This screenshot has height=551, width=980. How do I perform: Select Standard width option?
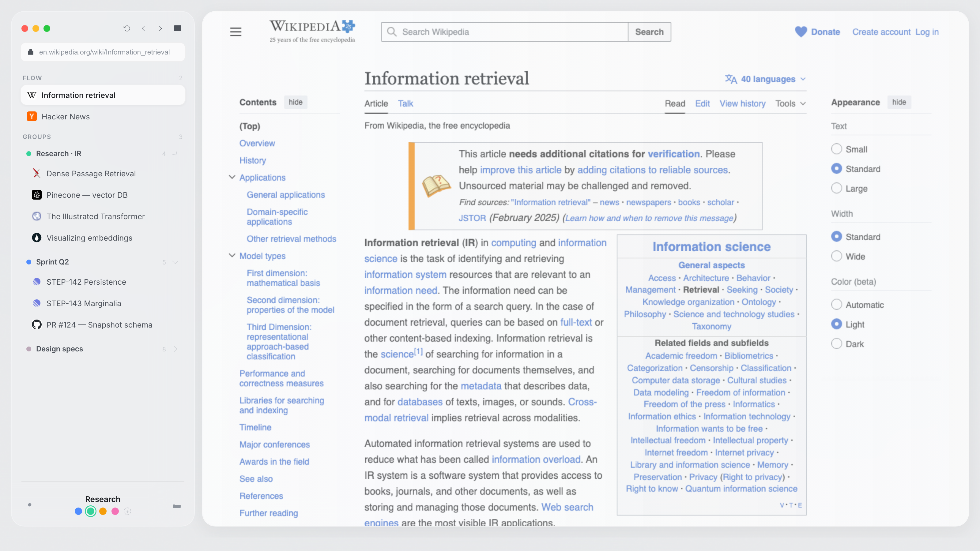836,237
